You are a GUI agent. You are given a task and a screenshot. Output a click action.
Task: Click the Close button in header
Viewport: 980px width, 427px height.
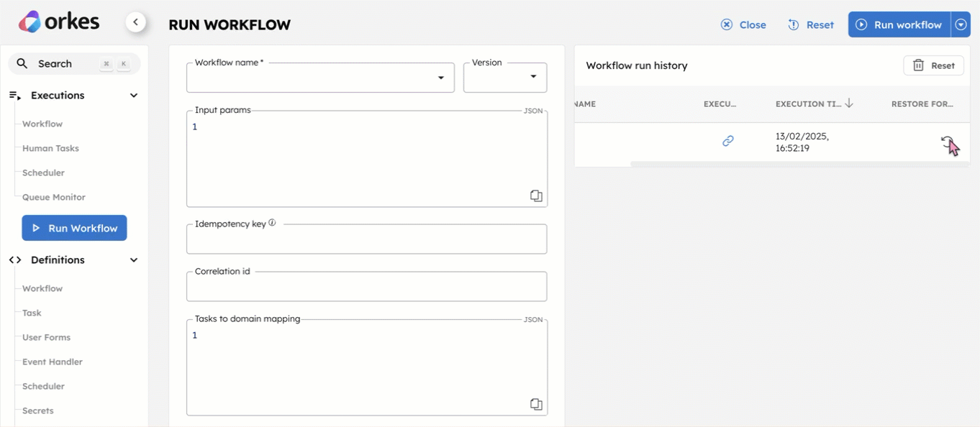743,24
